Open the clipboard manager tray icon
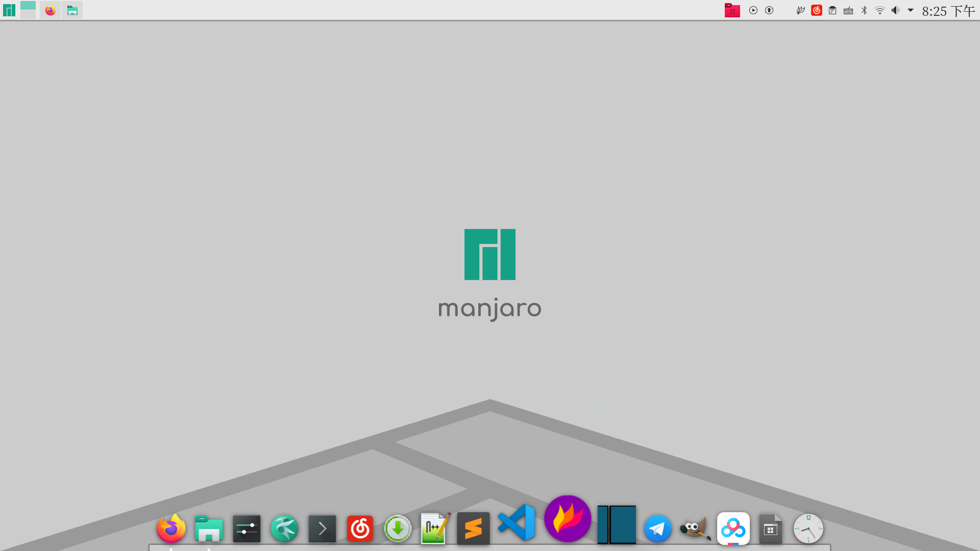The height and width of the screenshot is (551, 980). (832, 10)
